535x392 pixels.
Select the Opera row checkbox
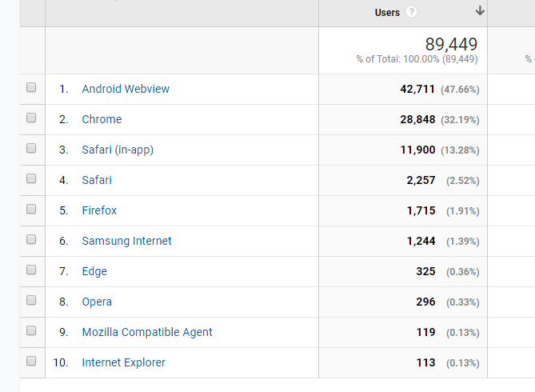(x=31, y=300)
